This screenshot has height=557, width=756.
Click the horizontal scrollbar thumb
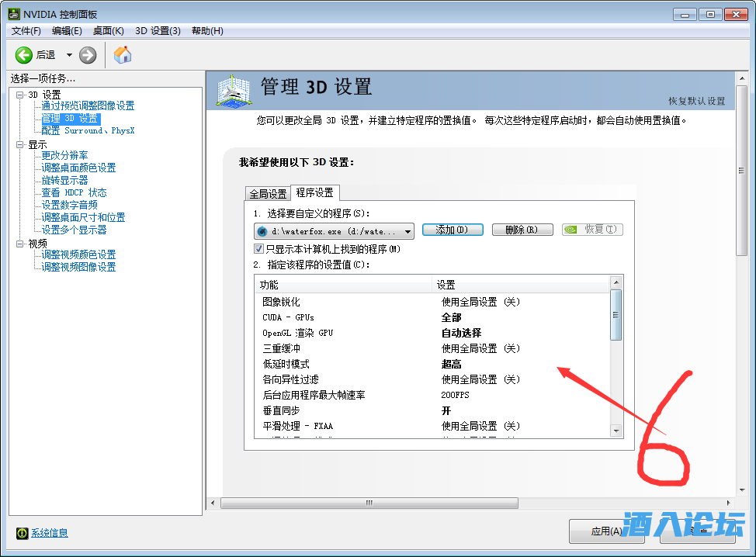coord(369,503)
